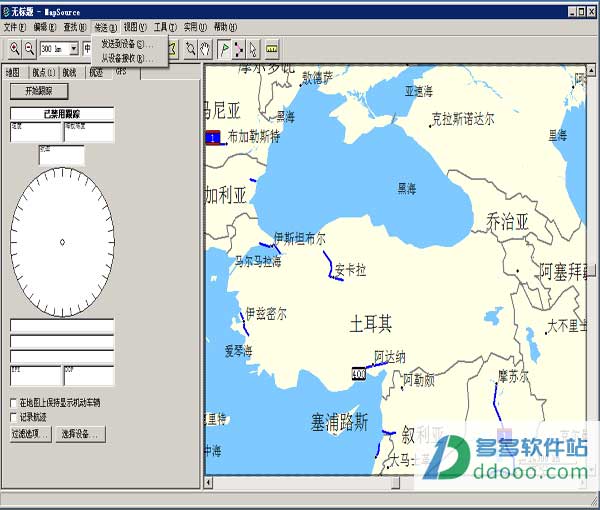Image resolution: width=600 pixels, height=510 pixels.
Task: Click the 伊斯坦布尔 label on map
Action: click(x=300, y=239)
